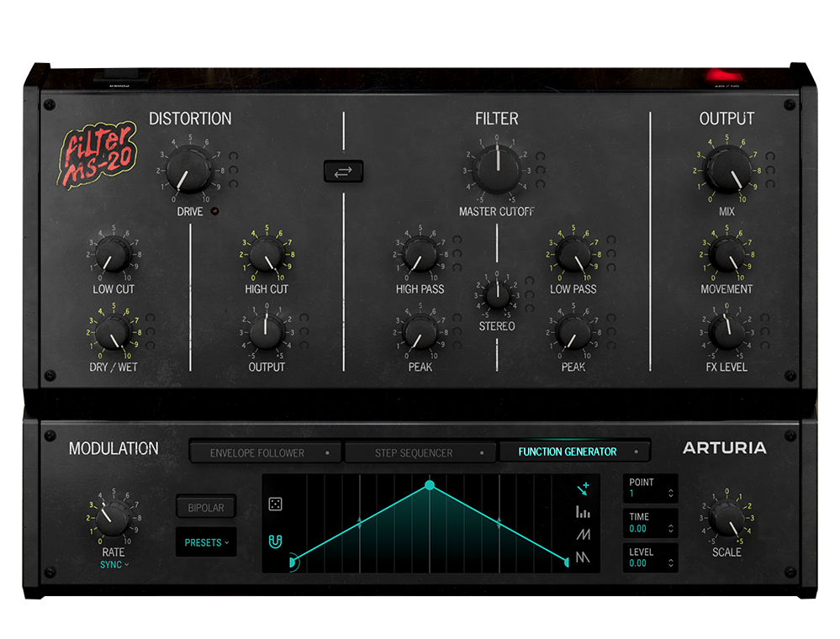
Task: Select the add-point draw tool icon
Action: click(x=583, y=489)
